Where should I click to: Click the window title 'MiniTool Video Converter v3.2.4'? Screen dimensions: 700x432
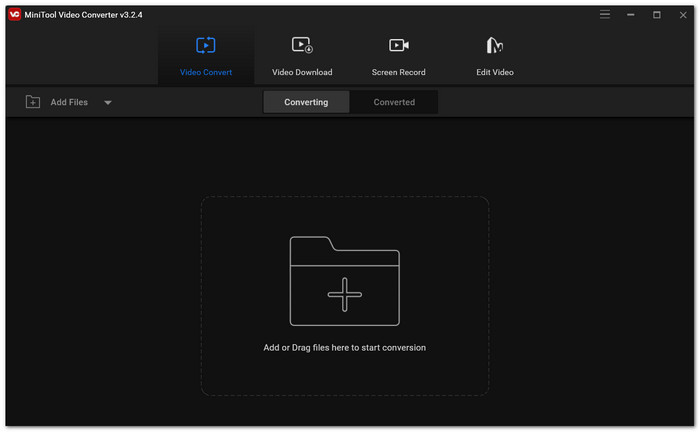(83, 15)
